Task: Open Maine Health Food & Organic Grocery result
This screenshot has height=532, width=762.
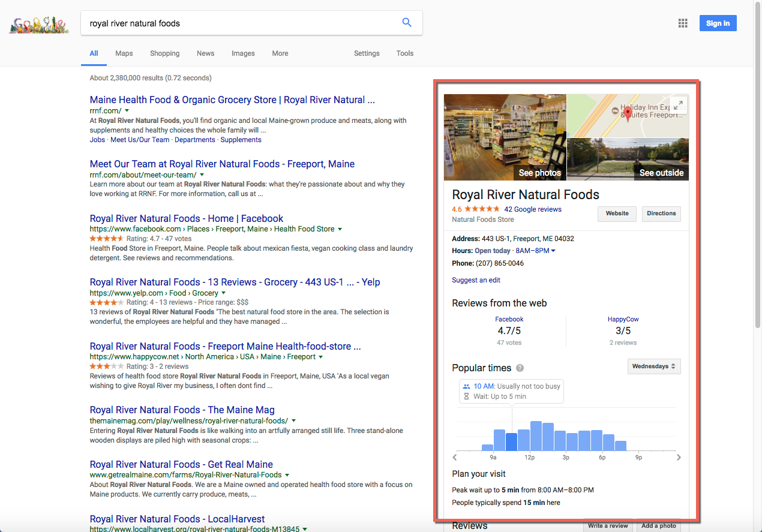Action: (x=232, y=100)
